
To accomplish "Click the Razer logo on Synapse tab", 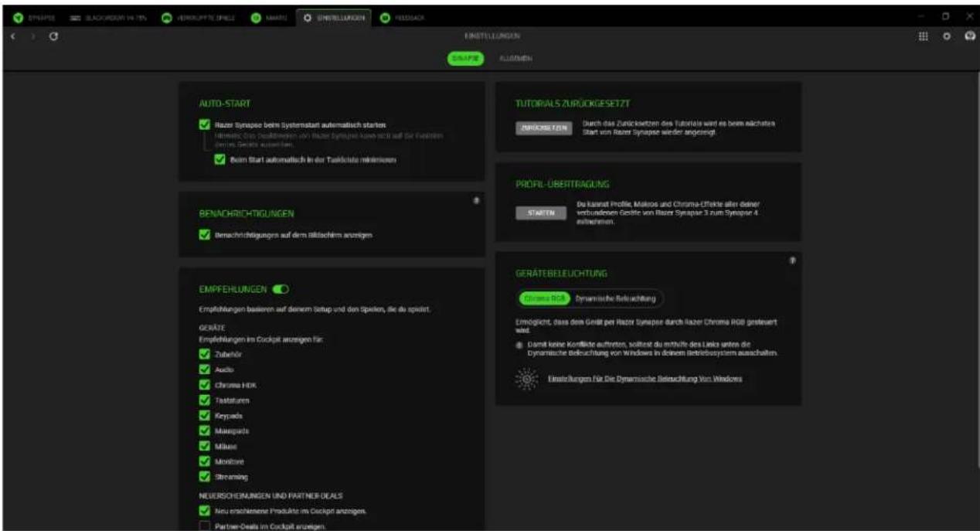I will click(19, 17).
